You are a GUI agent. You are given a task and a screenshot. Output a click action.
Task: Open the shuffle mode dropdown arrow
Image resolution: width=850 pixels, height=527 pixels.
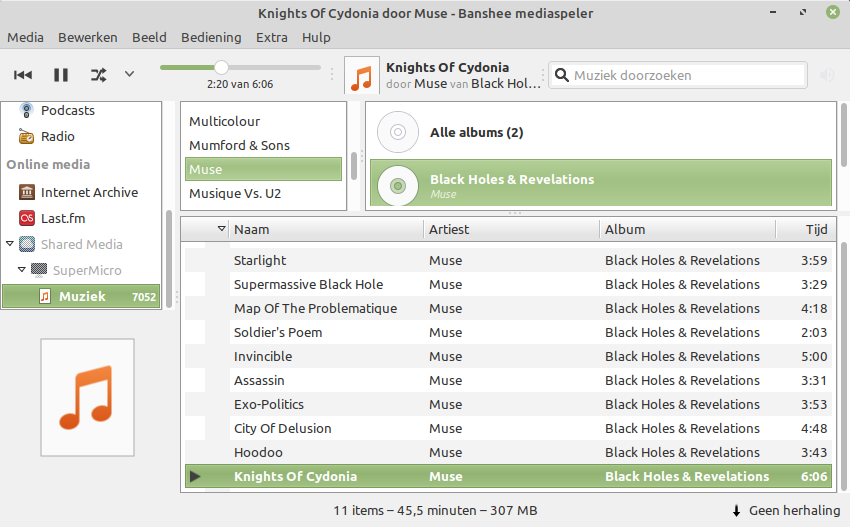(129, 75)
